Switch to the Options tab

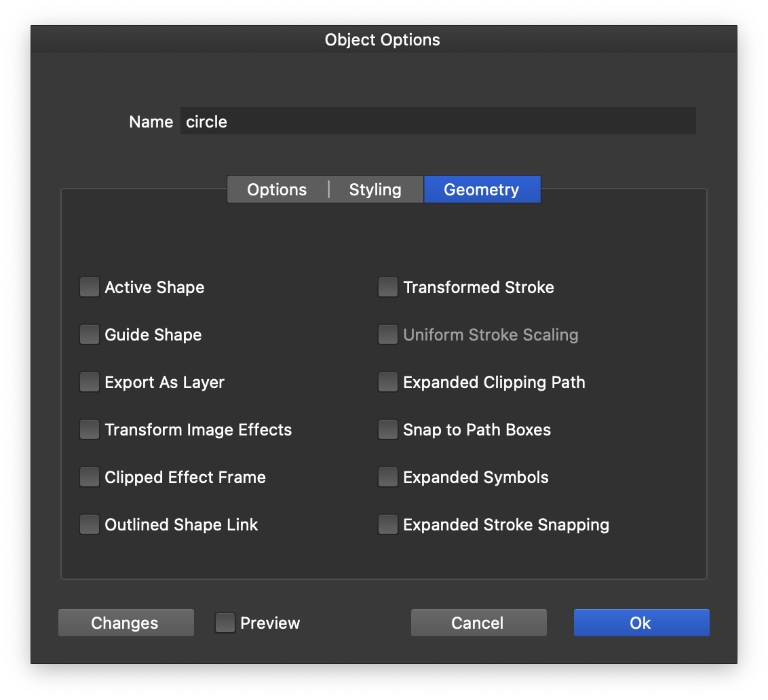point(277,190)
